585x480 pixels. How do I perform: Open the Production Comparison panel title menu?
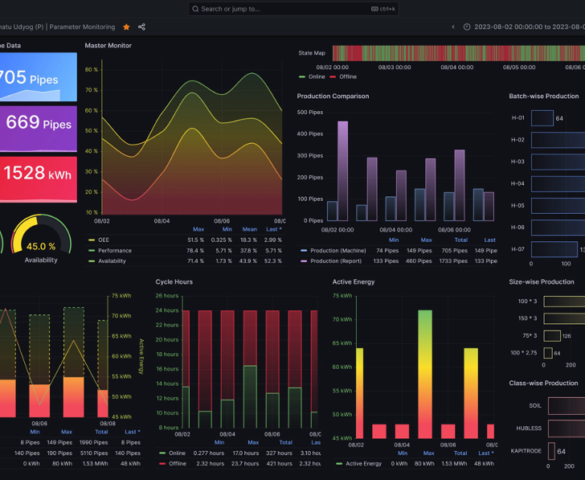(333, 96)
